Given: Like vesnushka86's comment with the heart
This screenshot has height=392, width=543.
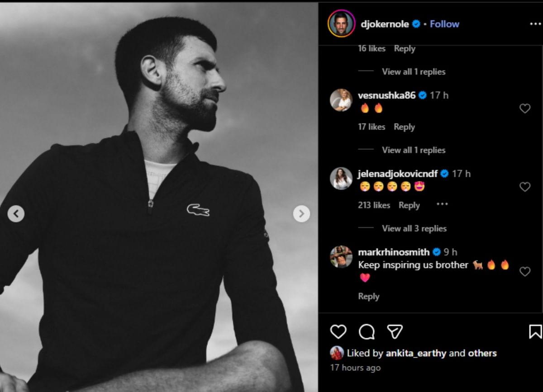Looking at the screenshot, I should coord(525,109).
